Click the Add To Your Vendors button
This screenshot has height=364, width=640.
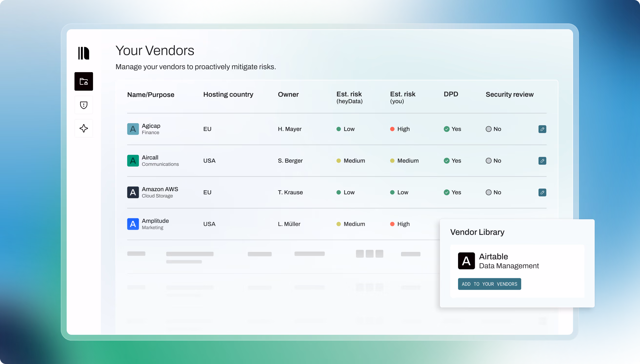[x=489, y=284]
